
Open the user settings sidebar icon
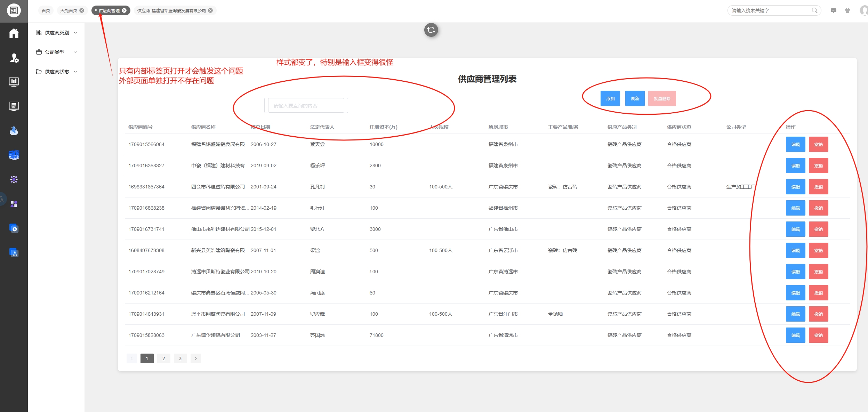pyautogui.click(x=14, y=58)
